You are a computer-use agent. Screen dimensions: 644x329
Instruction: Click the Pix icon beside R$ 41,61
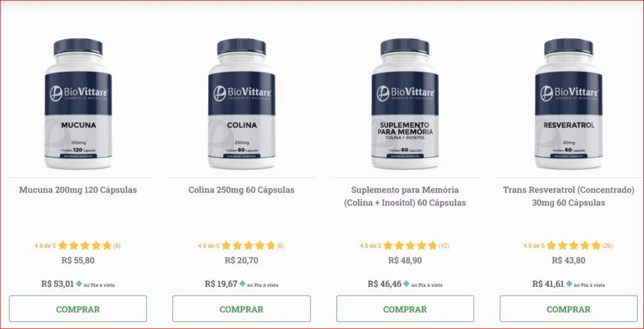pos(569,284)
